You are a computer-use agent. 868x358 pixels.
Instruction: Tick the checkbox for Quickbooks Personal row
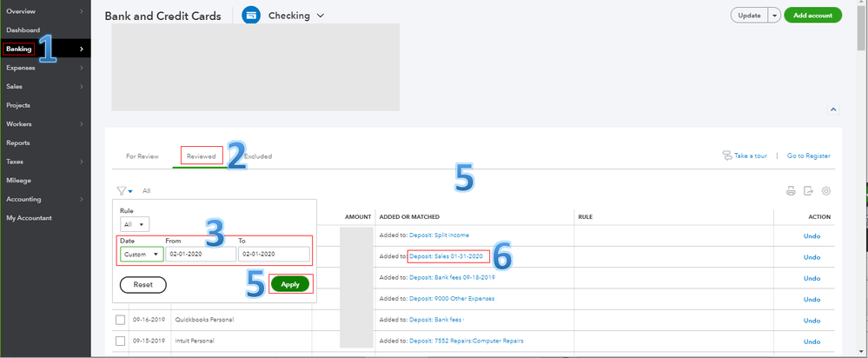coord(120,320)
